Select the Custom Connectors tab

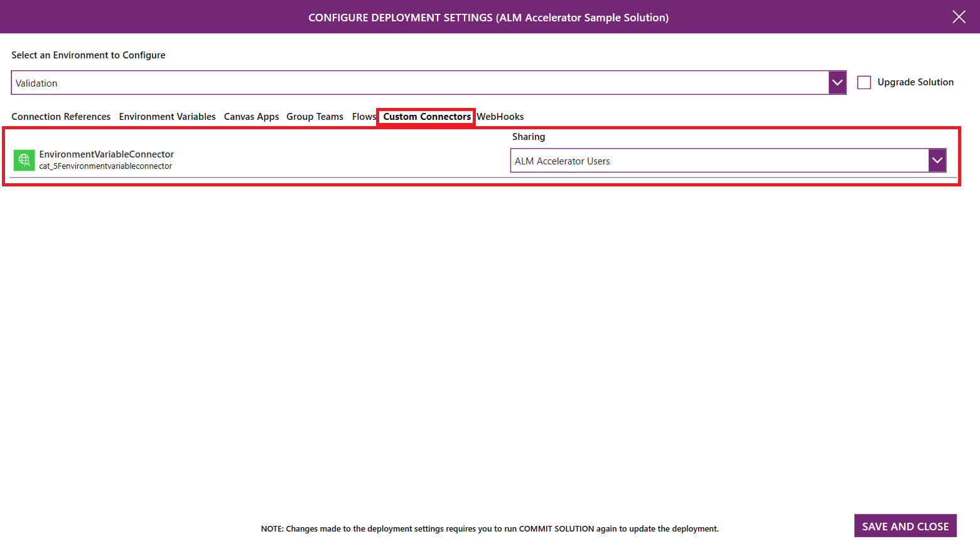427,117
